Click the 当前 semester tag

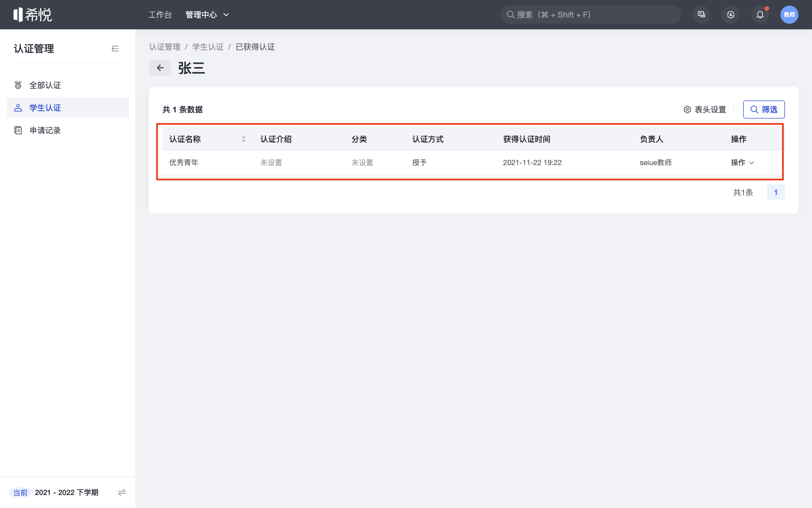(20, 492)
